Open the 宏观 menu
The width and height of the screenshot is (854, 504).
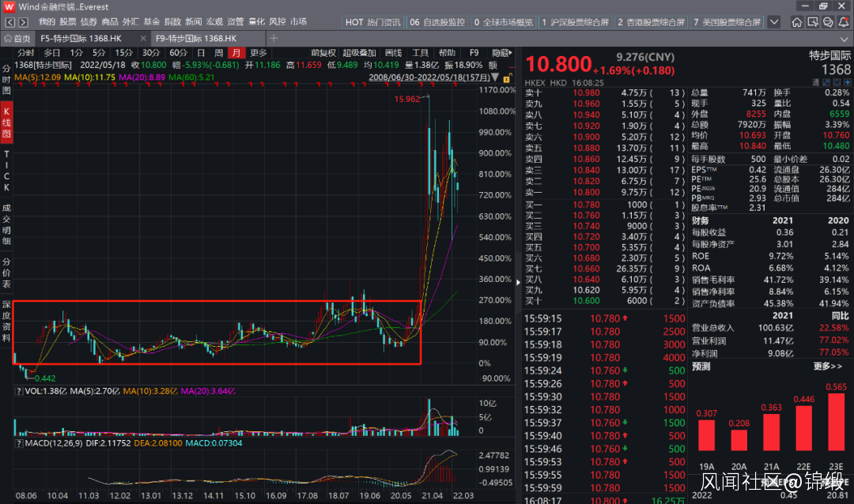(214, 22)
